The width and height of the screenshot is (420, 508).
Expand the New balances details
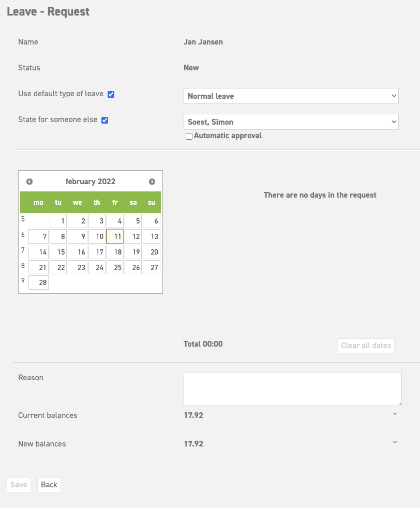(x=395, y=442)
